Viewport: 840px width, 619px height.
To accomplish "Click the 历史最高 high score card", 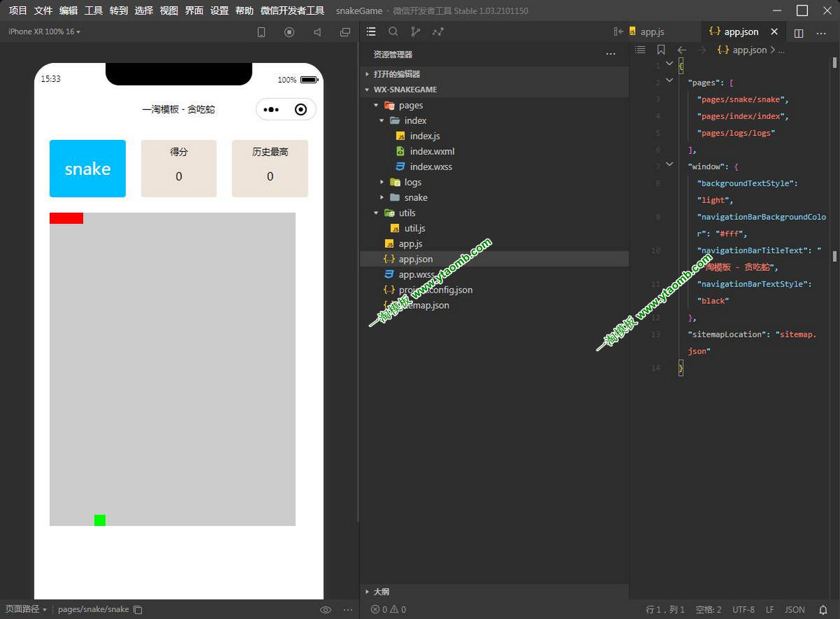I will tap(270, 169).
